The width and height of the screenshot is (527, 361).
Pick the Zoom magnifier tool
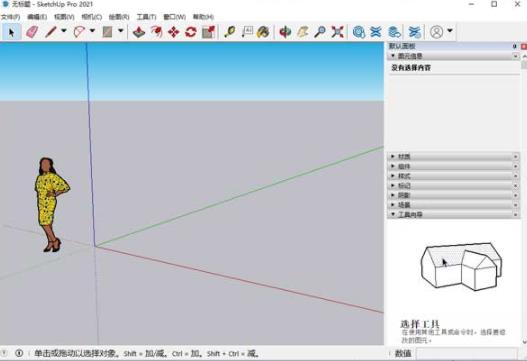320,32
